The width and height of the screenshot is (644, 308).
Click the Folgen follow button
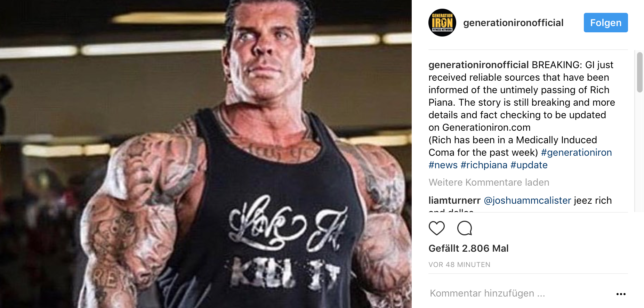coord(606,23)
